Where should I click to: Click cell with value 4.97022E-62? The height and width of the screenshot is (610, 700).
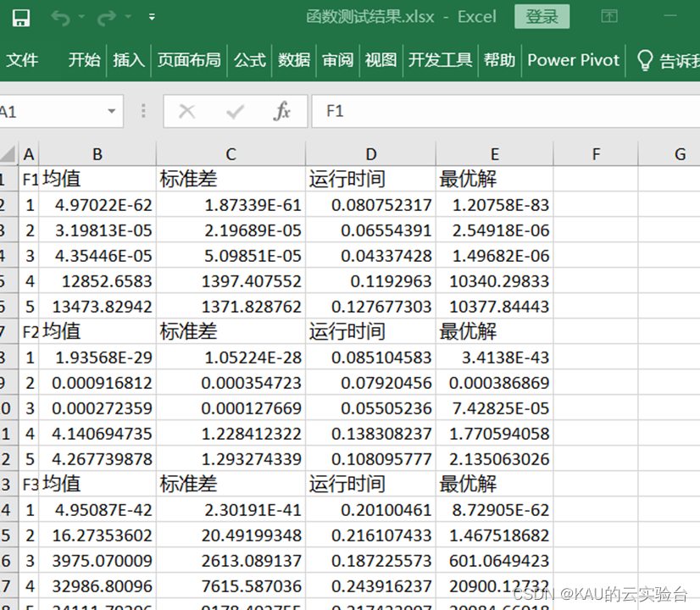coord(97,205)
